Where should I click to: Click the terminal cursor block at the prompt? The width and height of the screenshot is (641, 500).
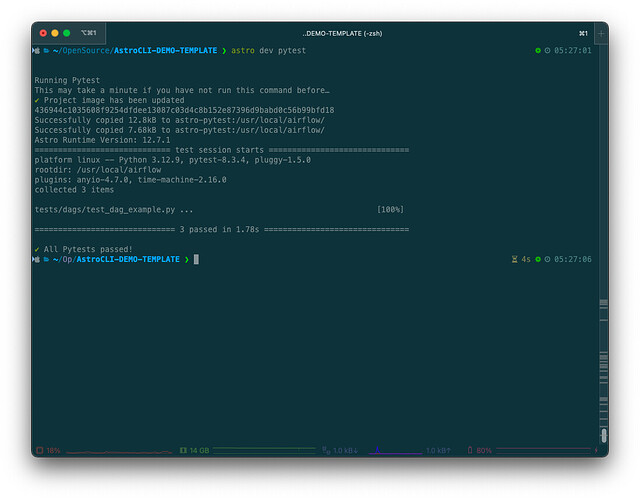click(196, 259)
